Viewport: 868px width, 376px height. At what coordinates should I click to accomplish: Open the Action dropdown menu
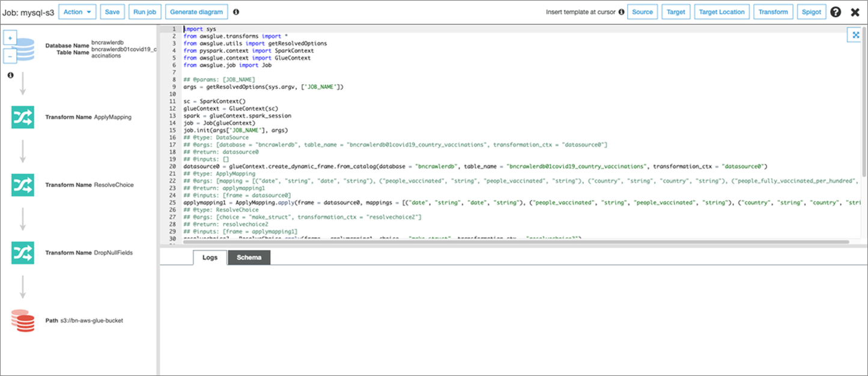[x=77, y=11]
